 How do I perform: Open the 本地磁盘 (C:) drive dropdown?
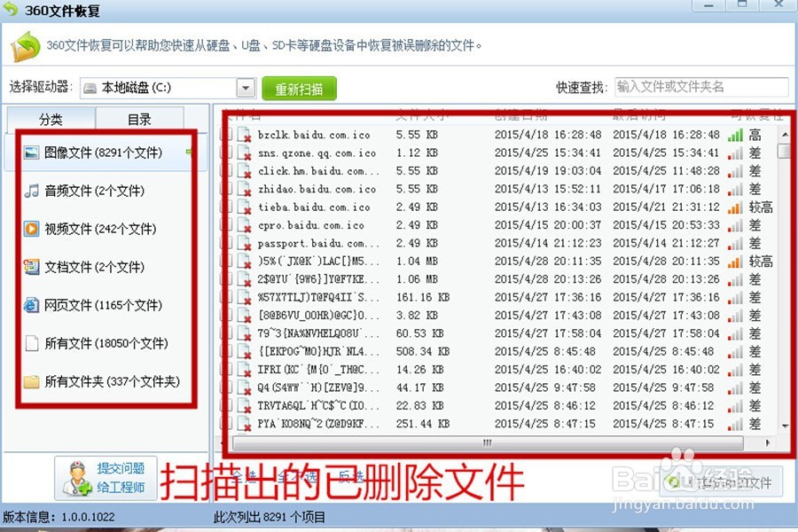pos(244,87)
